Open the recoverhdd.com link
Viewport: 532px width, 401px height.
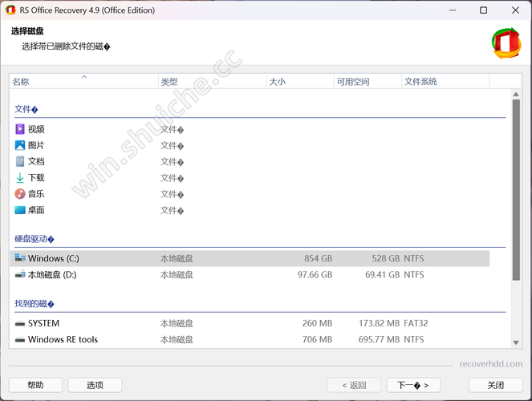[491, 364]
